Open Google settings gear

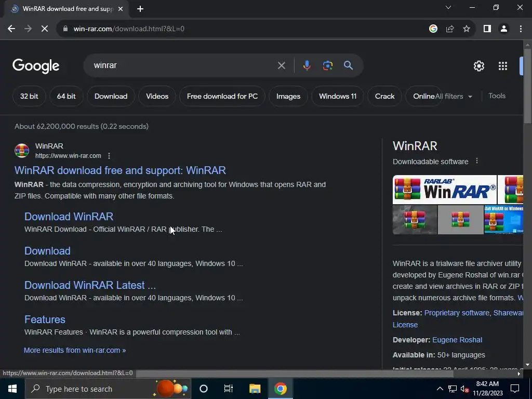(478, 66)
